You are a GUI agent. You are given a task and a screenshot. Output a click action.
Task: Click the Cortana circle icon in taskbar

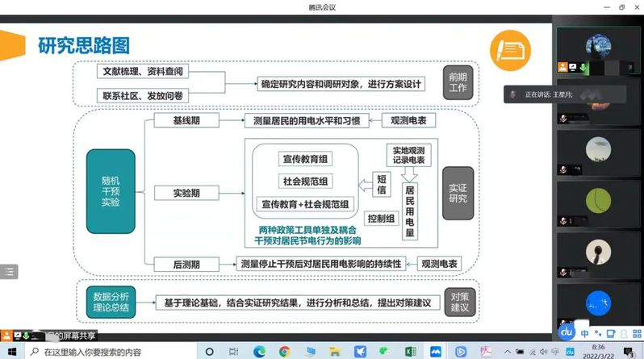209,352
